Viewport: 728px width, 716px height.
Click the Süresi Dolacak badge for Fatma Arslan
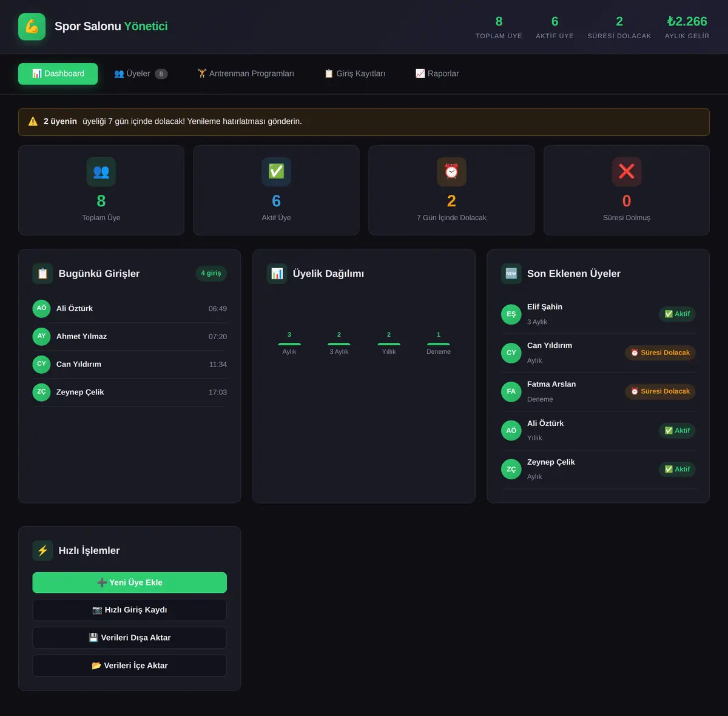click(660, 391)
